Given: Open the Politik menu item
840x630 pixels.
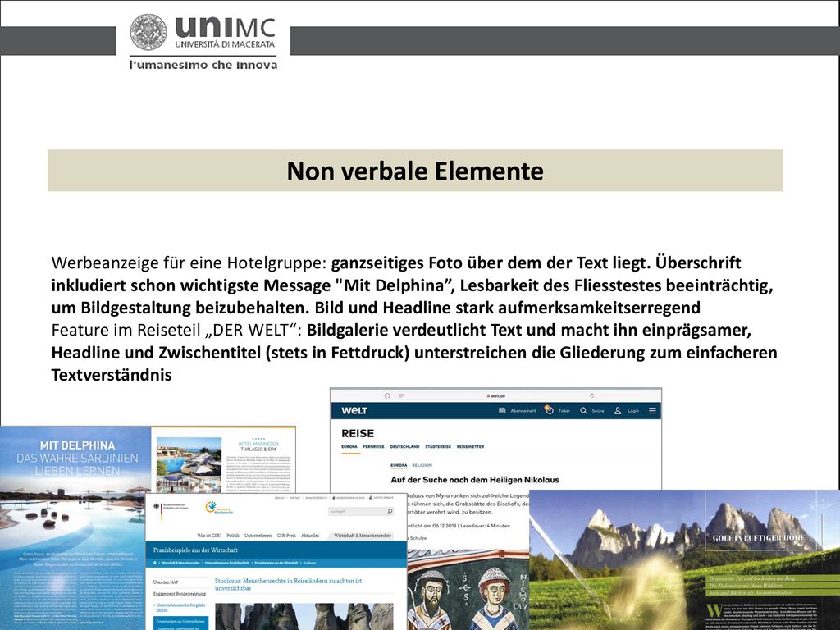Looking at the screenshot, I should [x=233, y=536].
